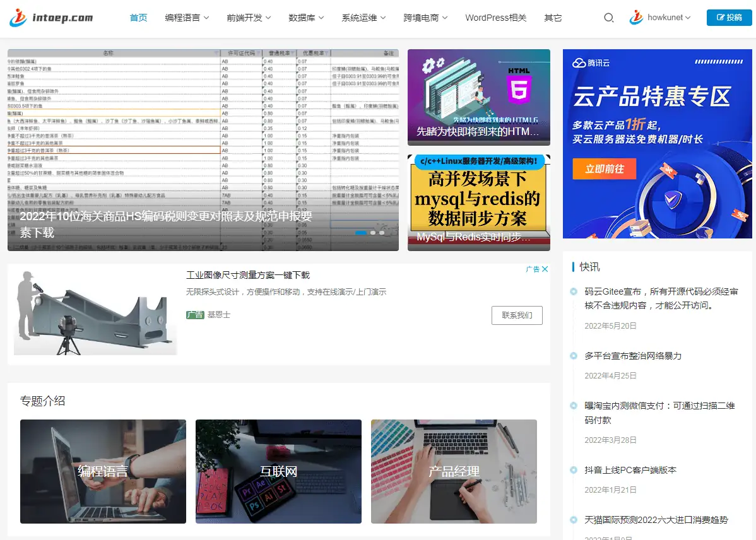Click the intoep.com site logo
756x540 pixels.
pos(49,18)
